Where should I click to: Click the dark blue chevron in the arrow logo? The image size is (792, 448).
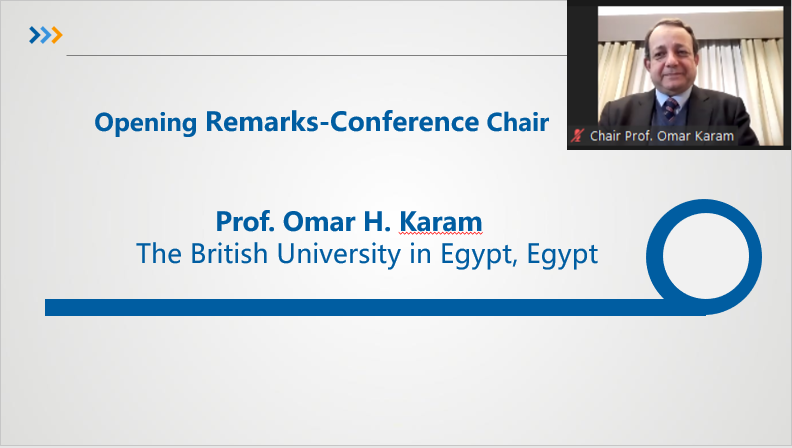tap(34, 35)
